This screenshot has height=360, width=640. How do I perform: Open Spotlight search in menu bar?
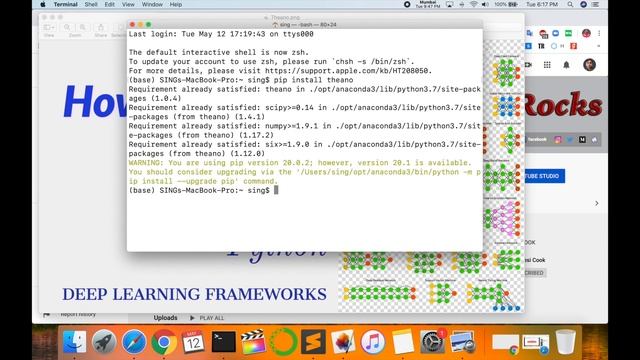(570, 4)
